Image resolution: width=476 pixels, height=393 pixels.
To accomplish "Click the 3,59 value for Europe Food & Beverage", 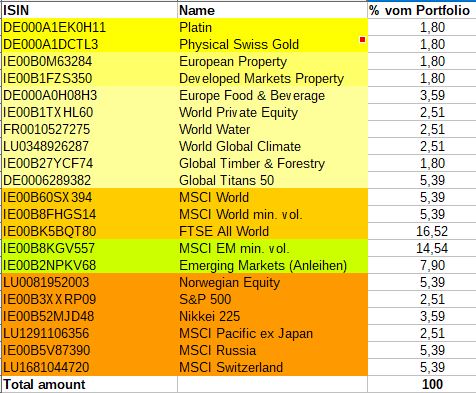I will 422,95.
